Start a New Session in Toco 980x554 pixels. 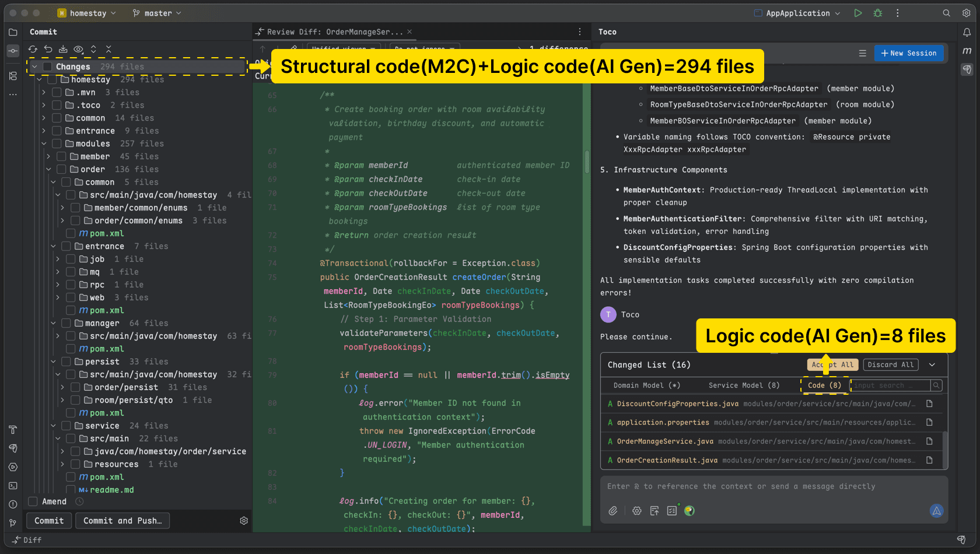point(908,53)
